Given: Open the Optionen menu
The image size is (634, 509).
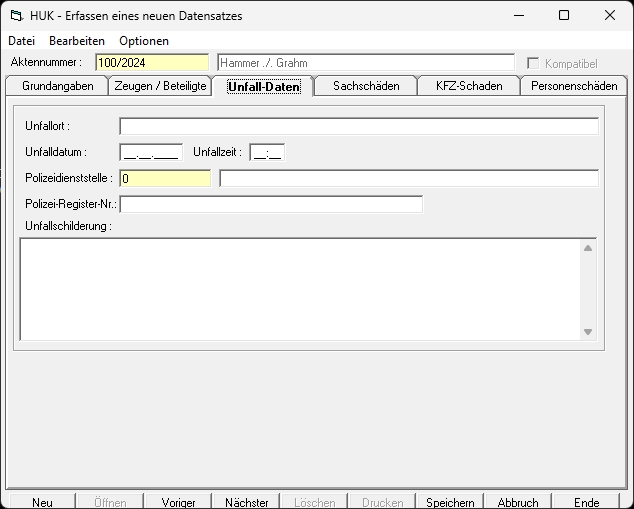Looking at the screenshot, I should (x=144, y=41).
